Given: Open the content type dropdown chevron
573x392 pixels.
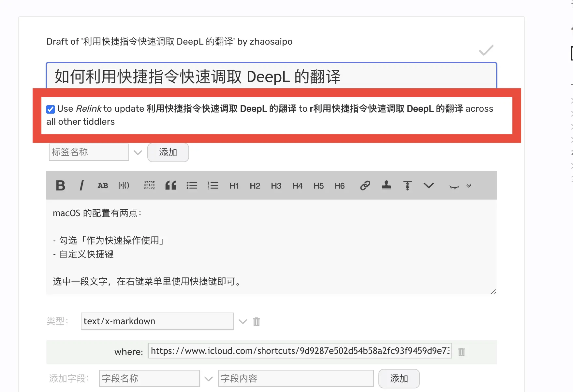Looking at the screenshot, I should (243, 322).
